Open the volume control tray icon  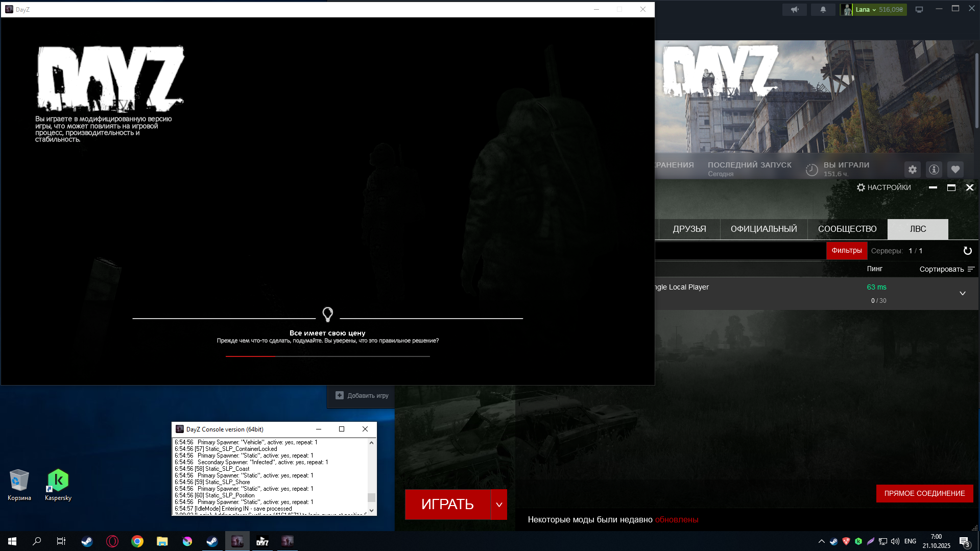point(895,541)
